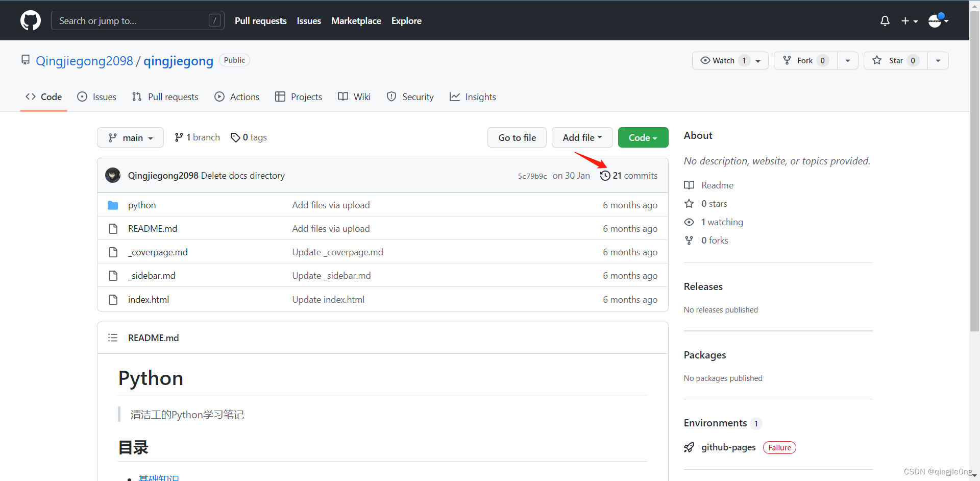Viewport: 980px width, 481px height.
Task: Click the python folder icon
Action: [113, 205]
